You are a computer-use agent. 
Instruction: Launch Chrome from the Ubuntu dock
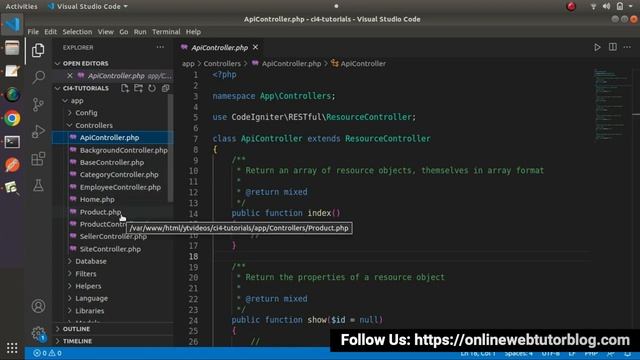pos(12,118)
